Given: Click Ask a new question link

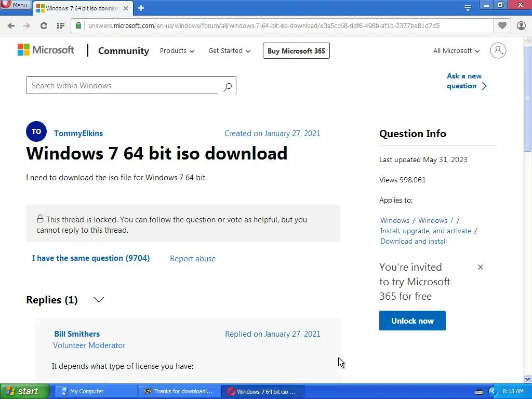Looking at the screenshot, I should pos(467,81).
